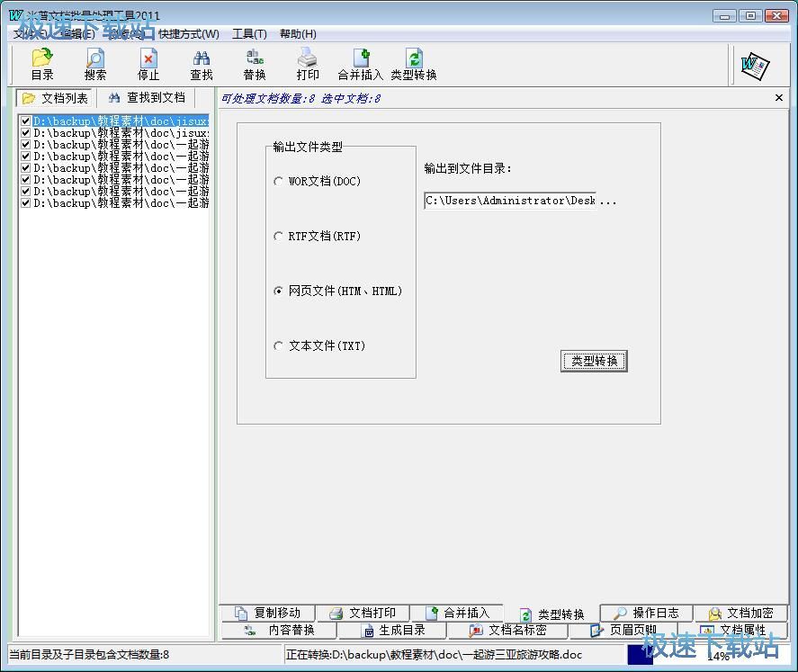Click the 输出文件类型 group label
Image resolution: width=798 pixels, height=672 pixels.
(x=308, y=147)
